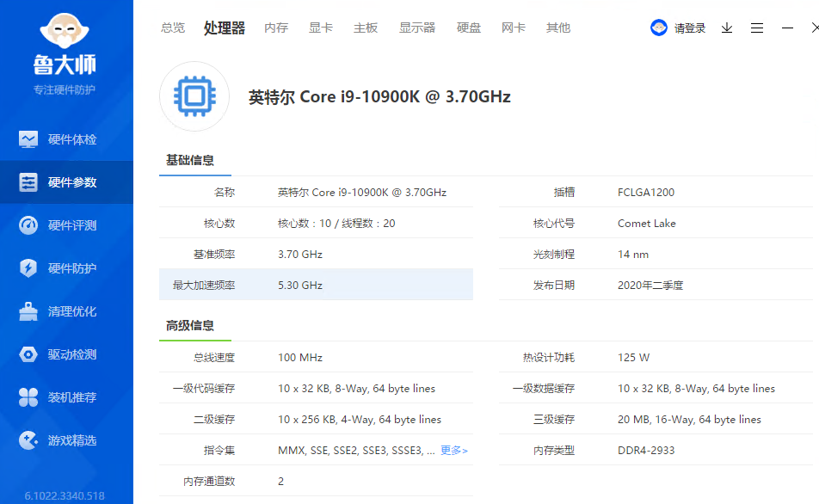The width and height of the screenshot is (819, 504).
Task: Click the highlighted 5.30 GHz value
Action: (300, 286)
